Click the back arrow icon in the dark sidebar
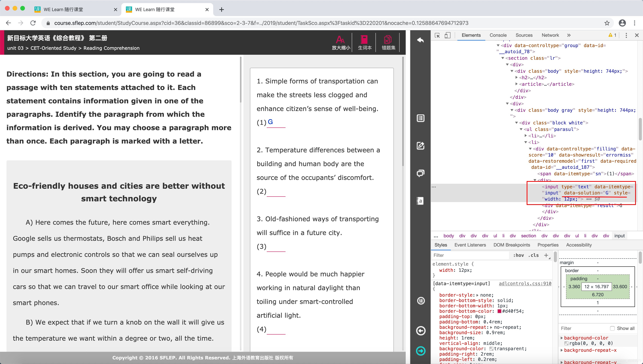This screenshot has height=364, width=643. pyautogui.click(x=420, y=40)
